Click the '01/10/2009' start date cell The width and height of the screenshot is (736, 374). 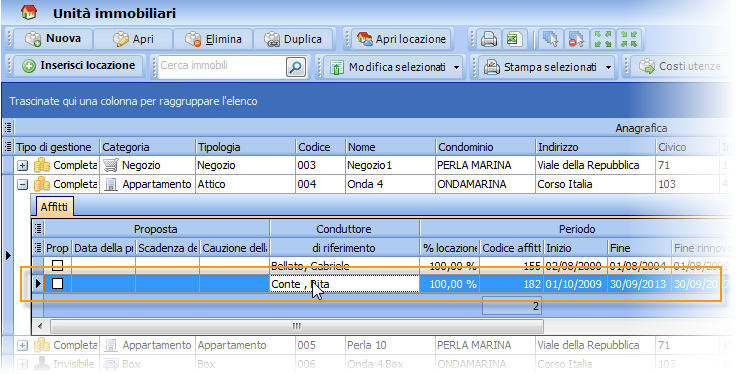tap(575, 283)
